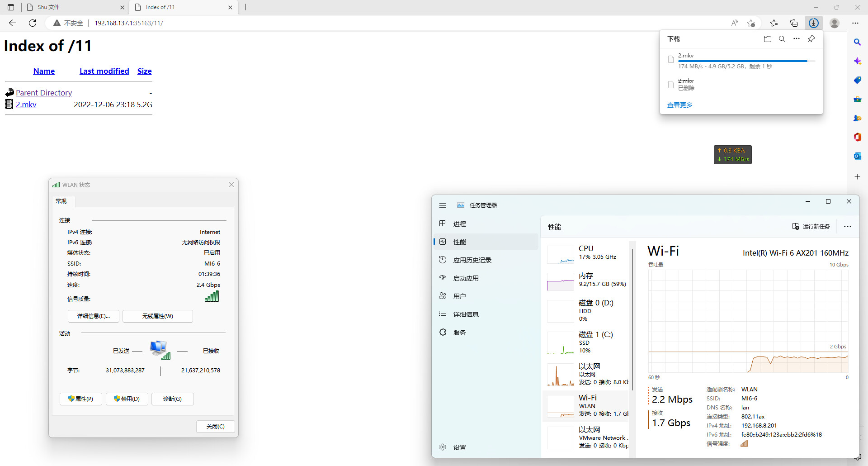This screenshot has height=466, width=868.
Task: Select the Index of /11 browser tab
Action: (x=184, y=7)
